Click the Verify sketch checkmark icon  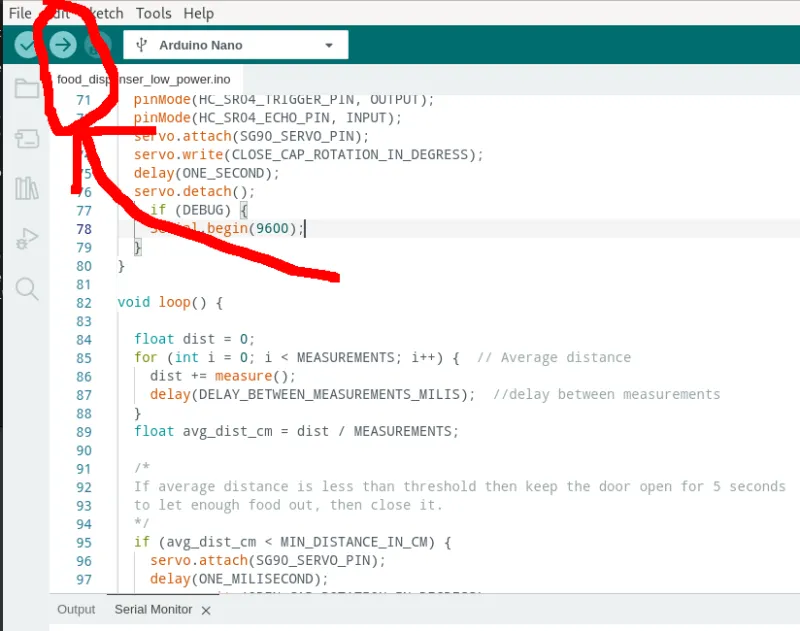[x=25, y=44]
